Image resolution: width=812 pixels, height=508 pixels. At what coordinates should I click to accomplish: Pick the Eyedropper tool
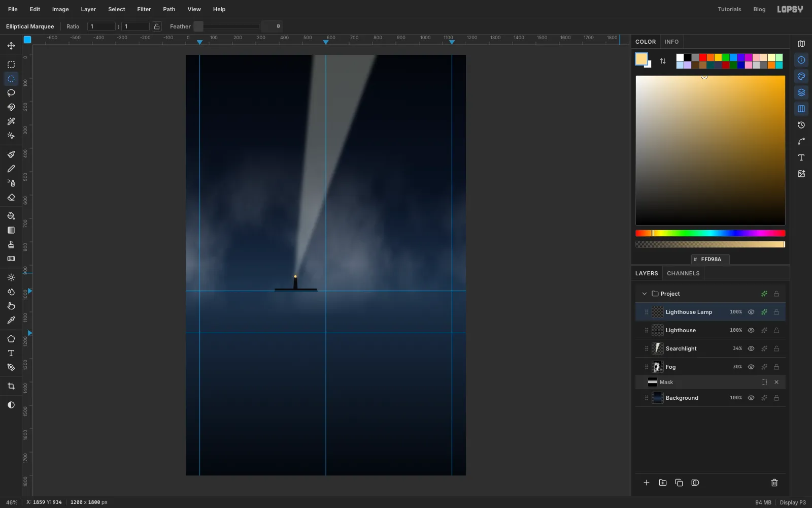pos(11,320)
